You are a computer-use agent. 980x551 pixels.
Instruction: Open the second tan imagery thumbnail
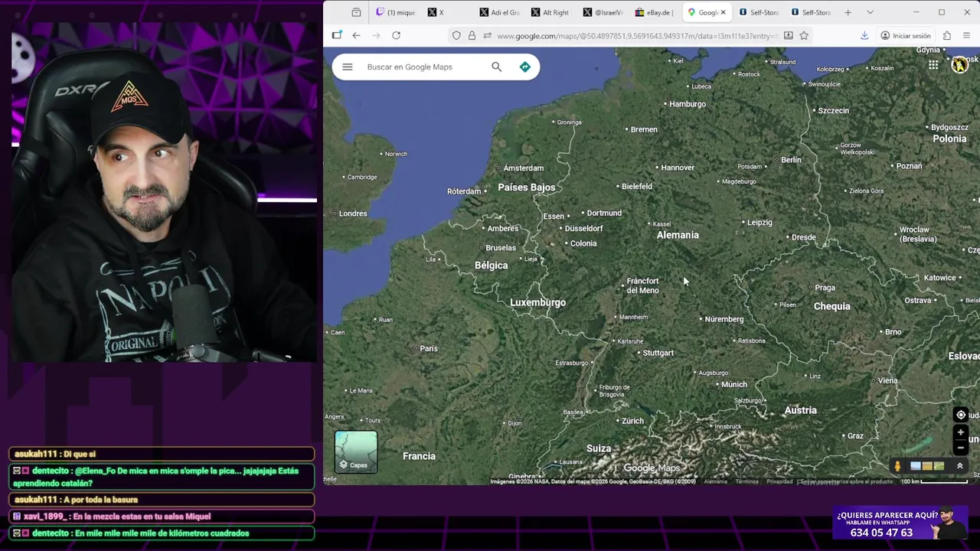(x=927, y=466)
